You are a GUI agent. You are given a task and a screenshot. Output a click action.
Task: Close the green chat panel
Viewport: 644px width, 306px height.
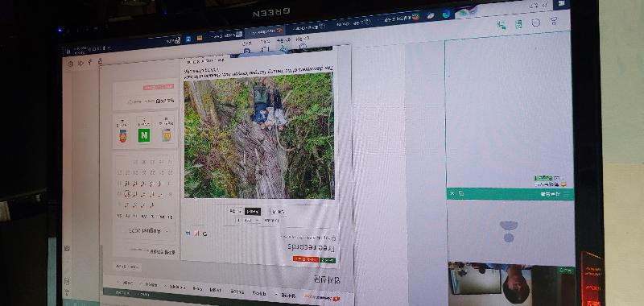point(452,193)
